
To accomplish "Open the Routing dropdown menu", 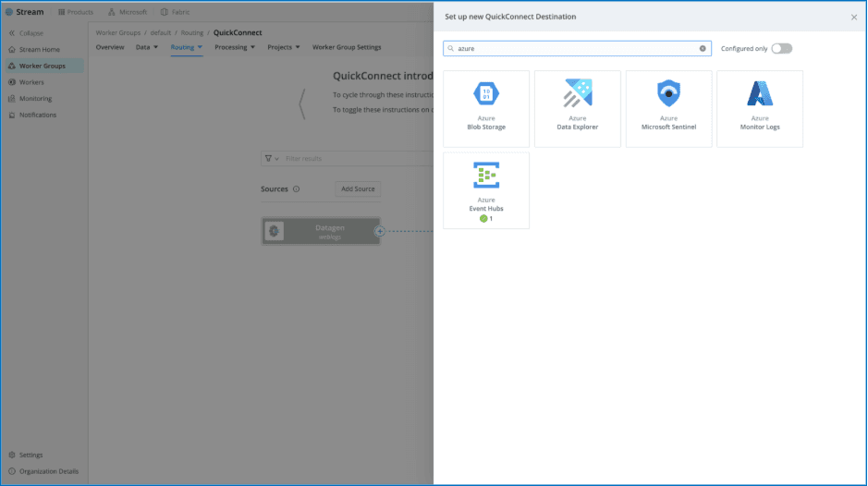I will tap(186, 47).
